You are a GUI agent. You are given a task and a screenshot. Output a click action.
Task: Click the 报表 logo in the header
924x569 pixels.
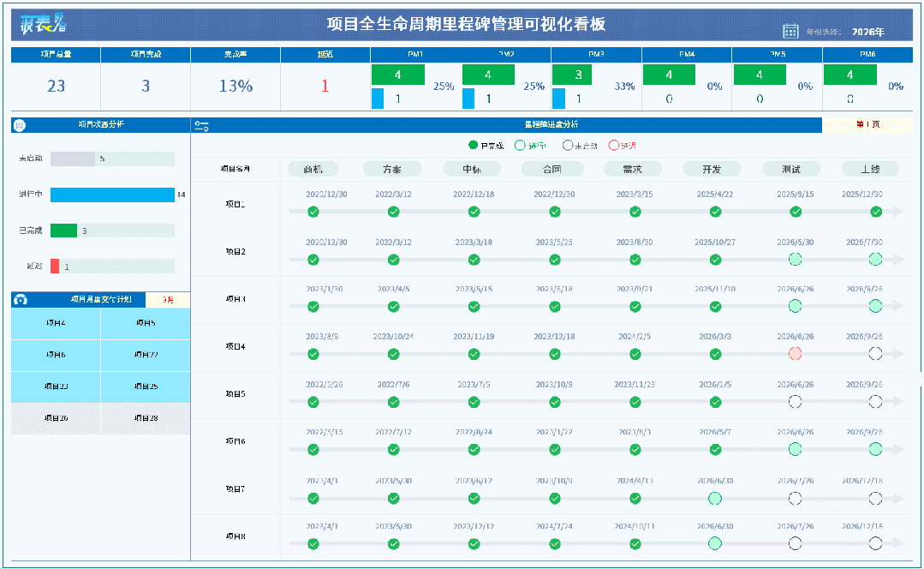[43, 23]
